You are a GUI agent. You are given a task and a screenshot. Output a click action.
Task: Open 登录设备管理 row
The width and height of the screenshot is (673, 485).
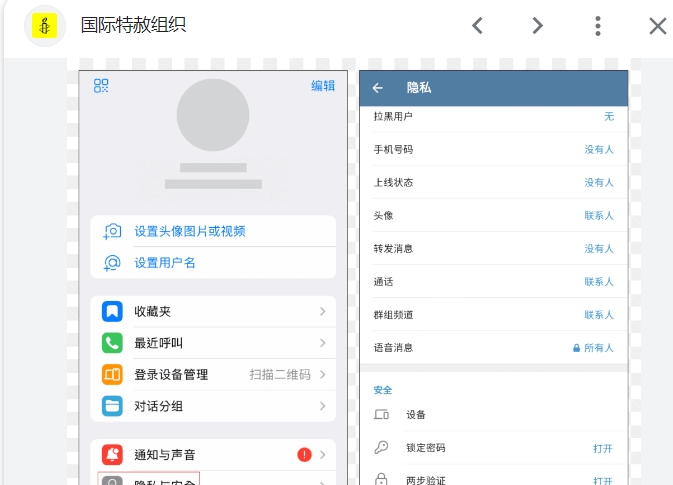coord(213,375)
